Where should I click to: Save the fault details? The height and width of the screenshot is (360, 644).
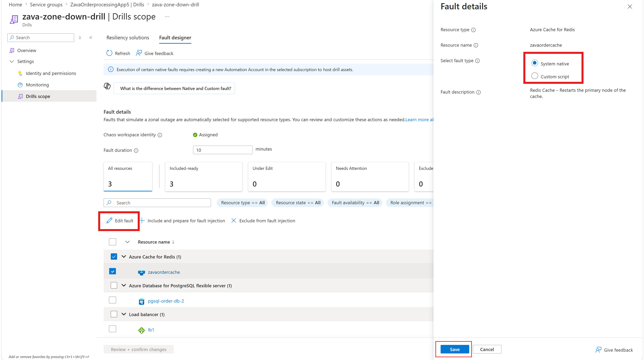coord(455,349)
